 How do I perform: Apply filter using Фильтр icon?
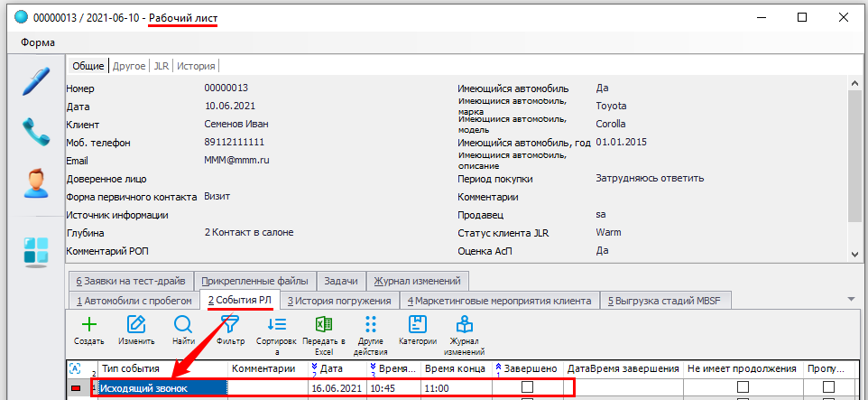pyautogui.click(x=231, y=331)
